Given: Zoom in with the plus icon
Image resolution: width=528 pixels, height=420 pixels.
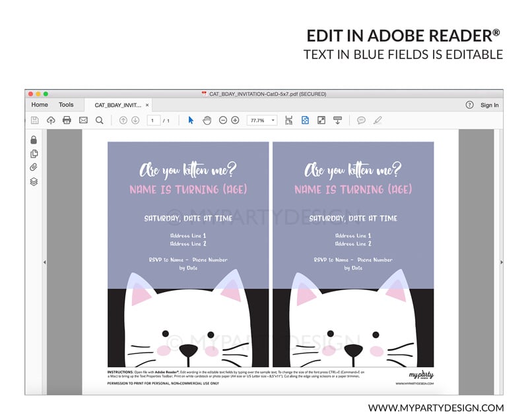Looking at the screenshot, I should click(235, 120).
